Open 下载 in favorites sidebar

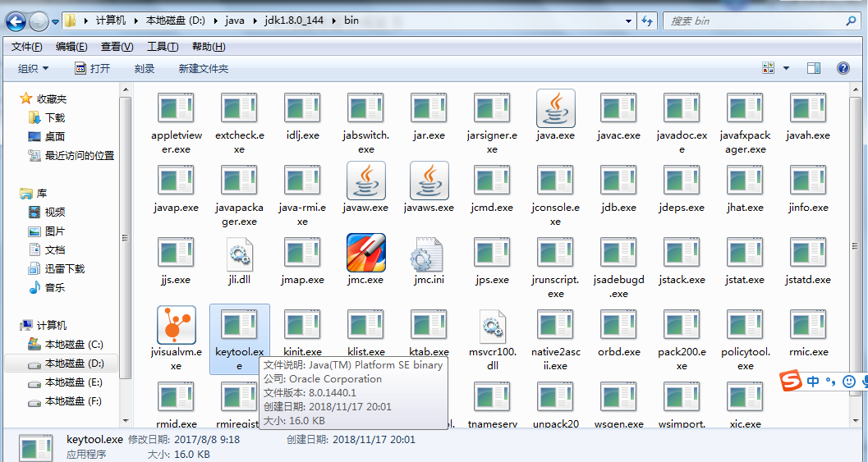pos(55,118)
